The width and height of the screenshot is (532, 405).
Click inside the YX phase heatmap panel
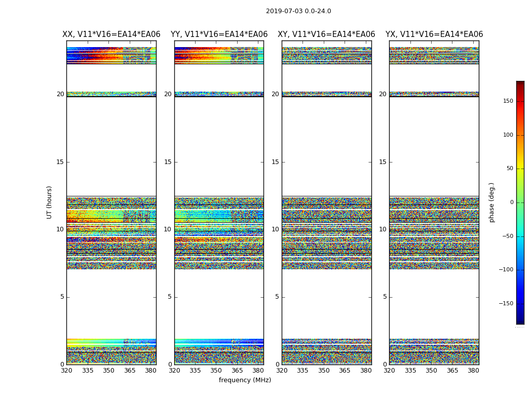point(434,202)
